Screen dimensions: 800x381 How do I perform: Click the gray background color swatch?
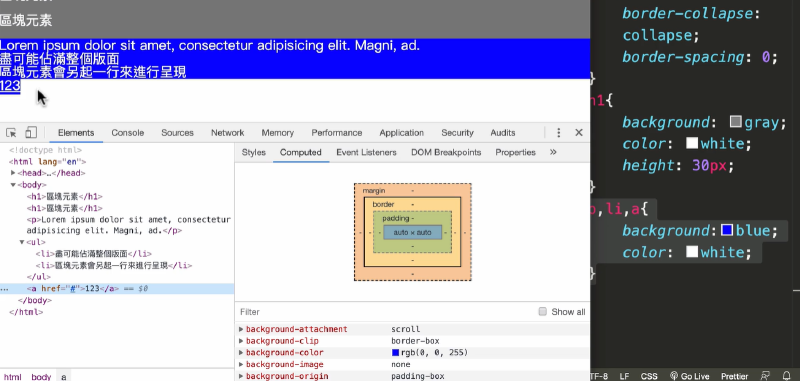pyautogui.click(x=736, y=122)
